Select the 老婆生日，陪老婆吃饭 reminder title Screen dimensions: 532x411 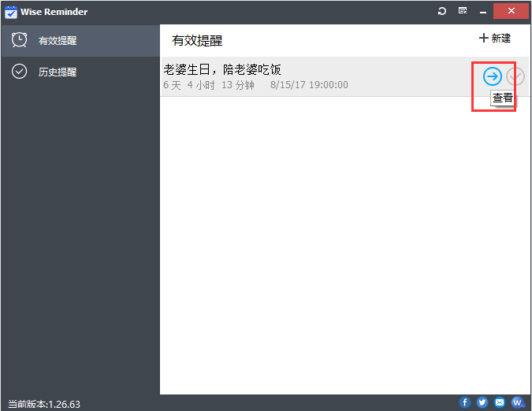222,69
